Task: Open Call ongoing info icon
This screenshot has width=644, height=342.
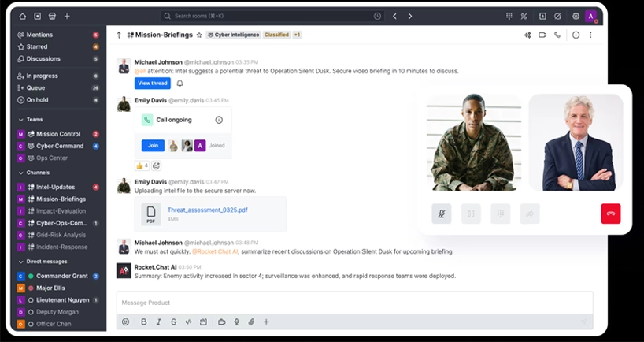Action: [219, 120]
